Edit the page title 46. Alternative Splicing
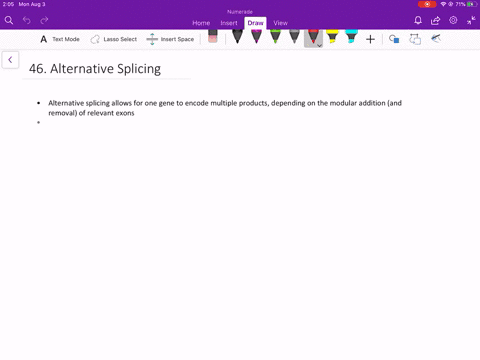 point(95,69)
